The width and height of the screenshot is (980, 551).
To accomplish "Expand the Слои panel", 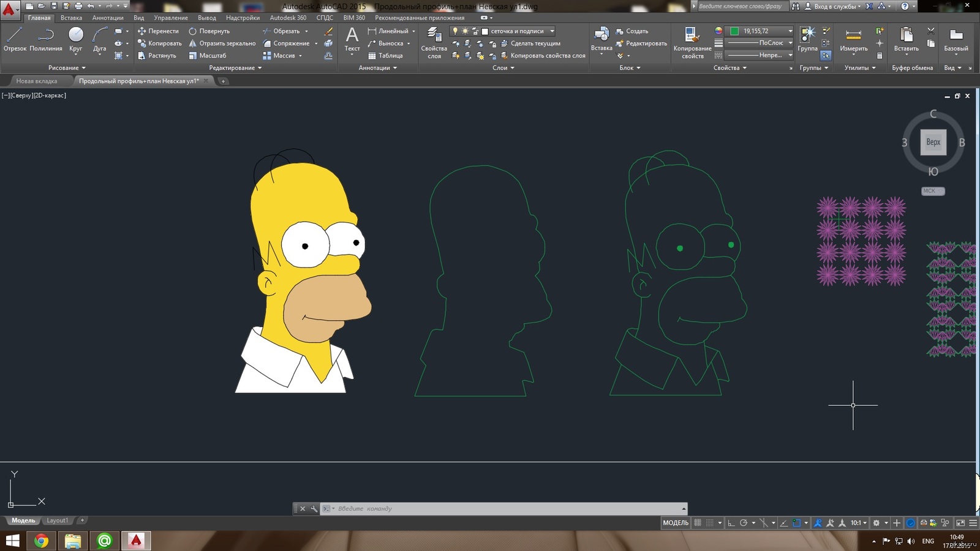I will pyautogui.click(x=503, y=68).
